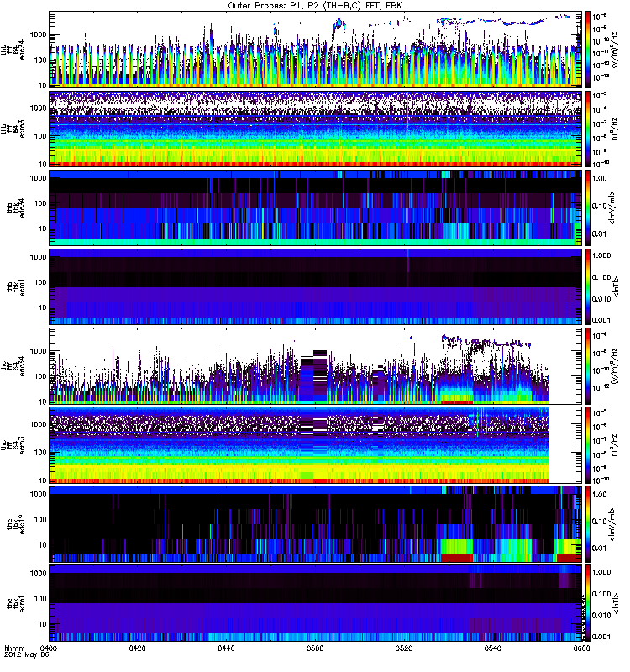Select the thb fff 64 edc34 axis label
The height and width of the screenshot is (672, 630).
coord(13,50)
